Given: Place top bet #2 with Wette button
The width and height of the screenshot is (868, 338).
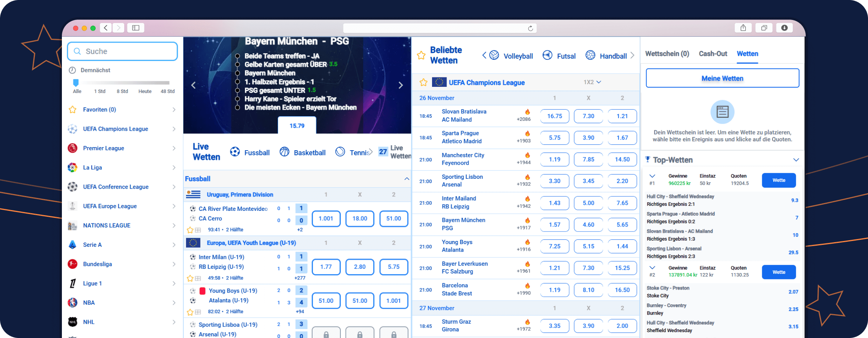Looking at the screenshot, I should point(779,272).
